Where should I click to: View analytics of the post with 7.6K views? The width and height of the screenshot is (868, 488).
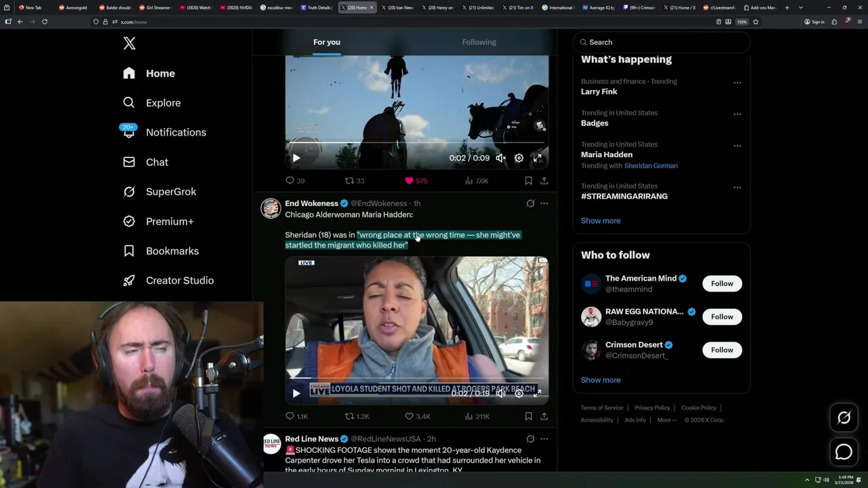pos(476,181)
